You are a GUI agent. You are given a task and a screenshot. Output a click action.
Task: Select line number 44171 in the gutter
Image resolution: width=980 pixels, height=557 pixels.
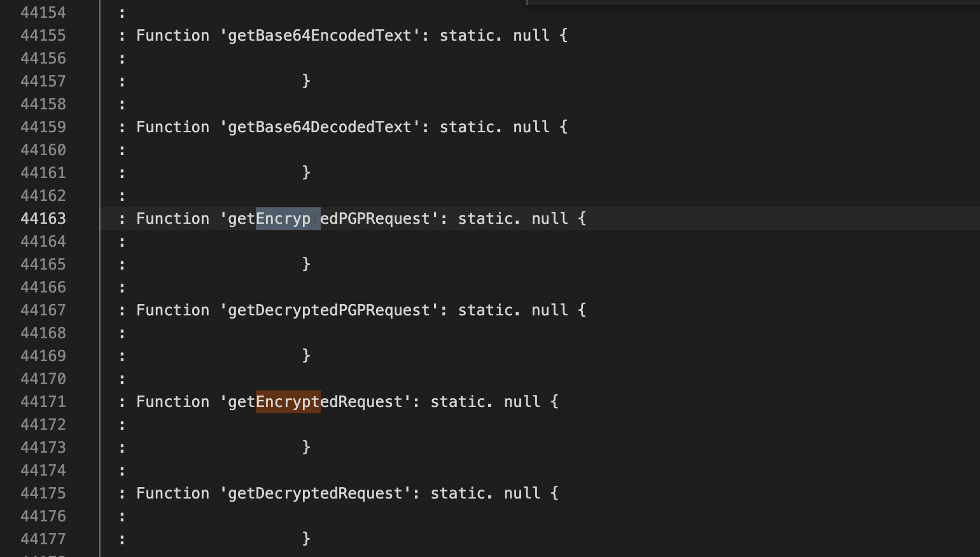coord(43,402)
